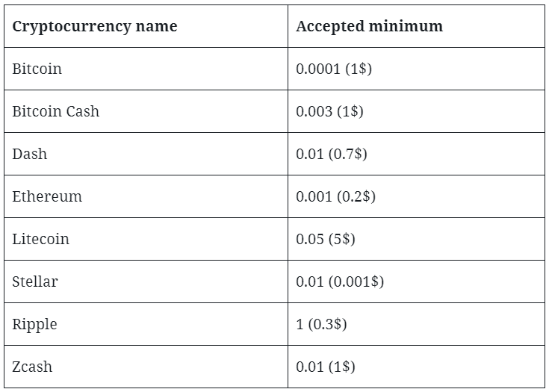The width and height of the screenshot is (549, 392).
Task: Click the 'Cryptocurrency name' header cell
Action: point(146,26)
